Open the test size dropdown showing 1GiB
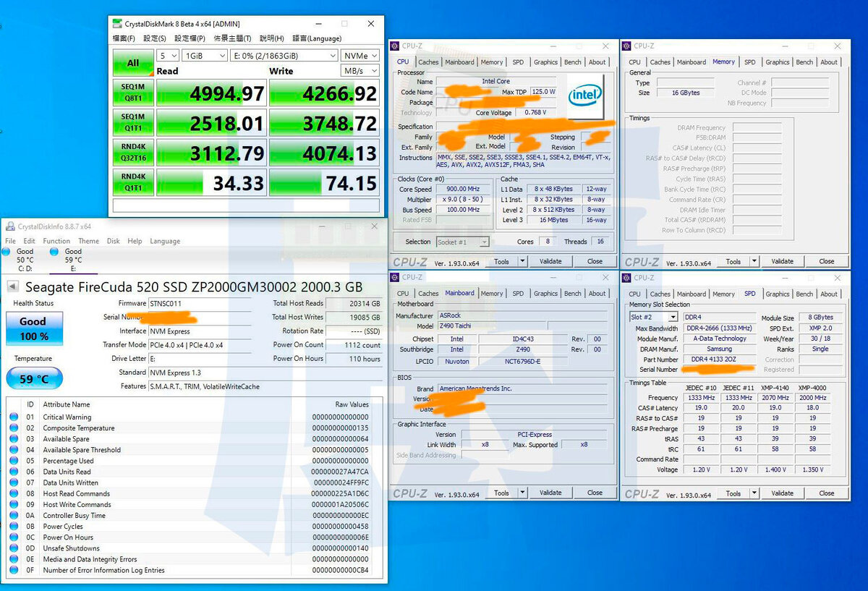868x591 pixels. 205,56
